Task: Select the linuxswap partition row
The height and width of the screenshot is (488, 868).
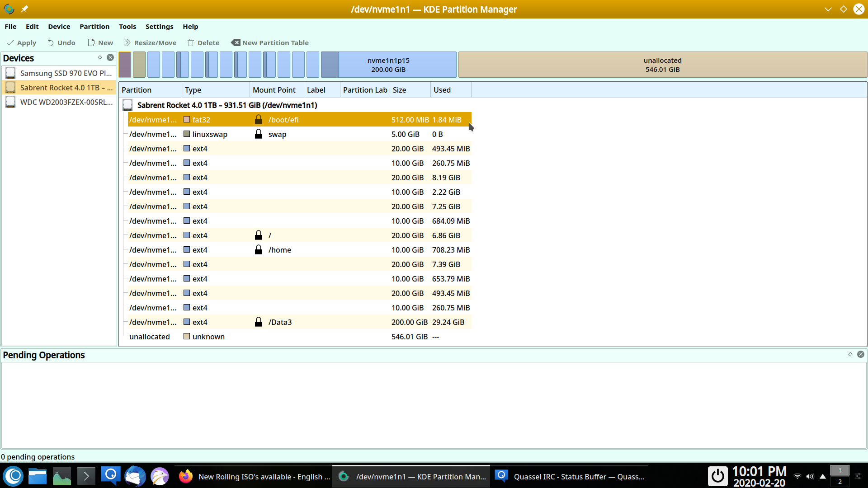Action: tap(299, 134)
